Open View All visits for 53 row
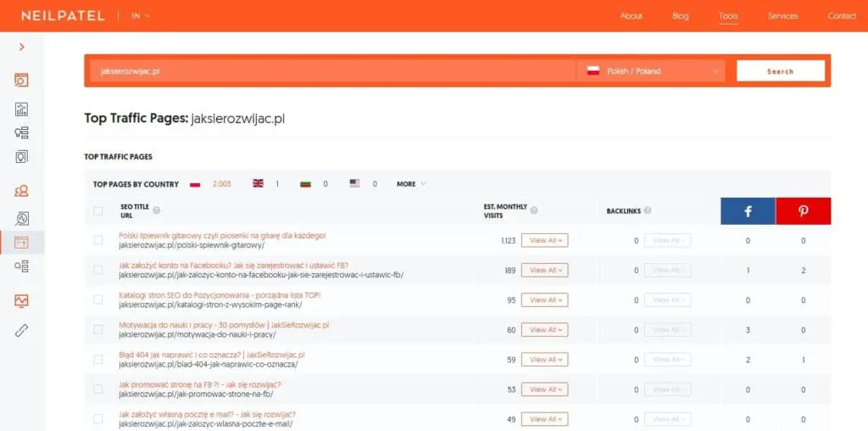The height and width of the screenshot is (431, 868). coord(545,390)
